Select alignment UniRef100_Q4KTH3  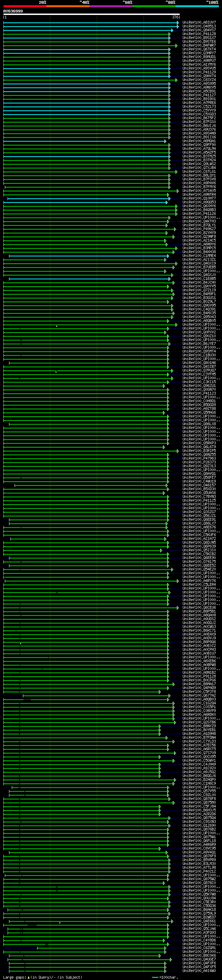(199, 221)
